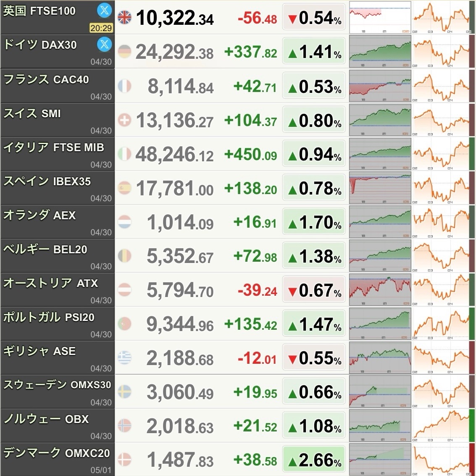The width and height of the screenshot is (476, 476).
Task: Click the SMI ▲0.80% change badge
Action: point(314,120)
